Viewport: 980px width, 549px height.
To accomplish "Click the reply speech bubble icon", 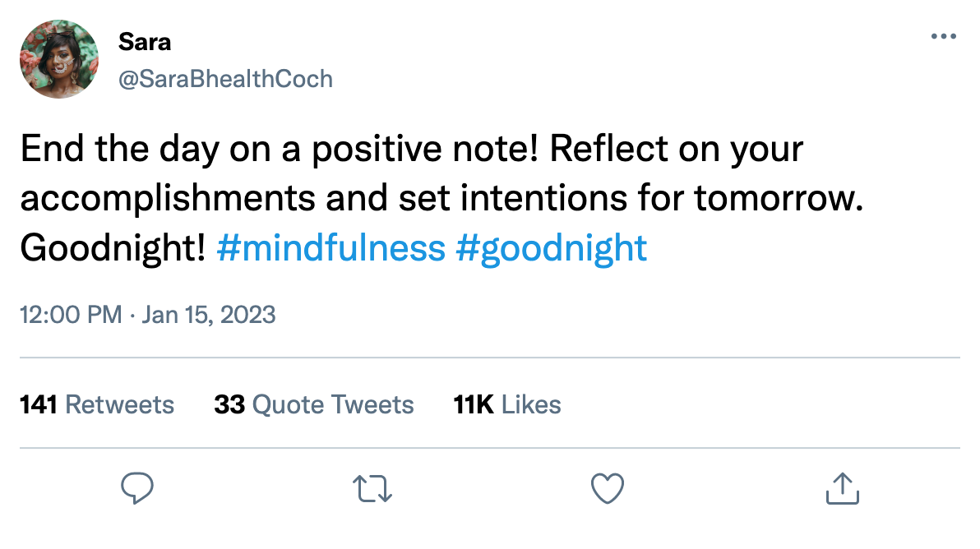I will (x=137, y=488).
